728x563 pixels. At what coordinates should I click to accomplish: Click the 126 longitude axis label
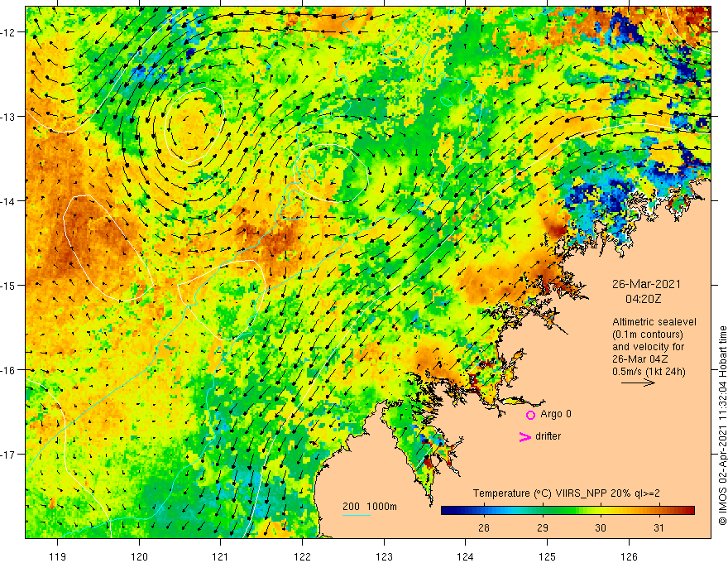tap(629, 556)
